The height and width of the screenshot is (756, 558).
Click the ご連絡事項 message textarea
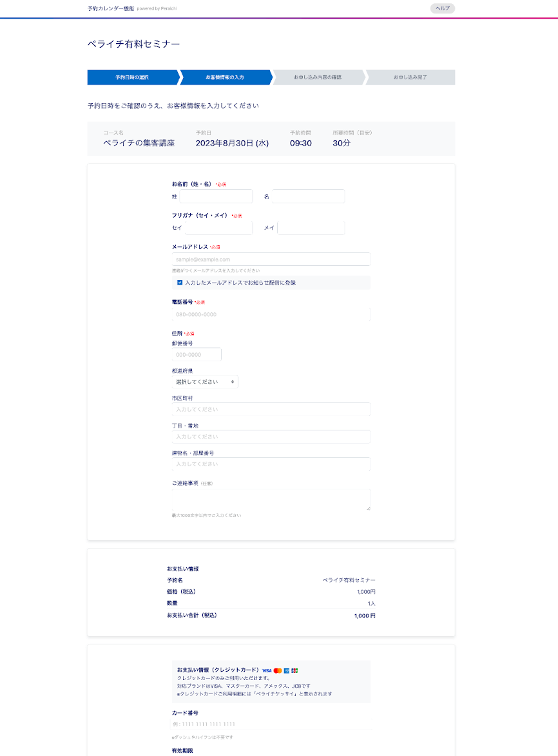271,499
